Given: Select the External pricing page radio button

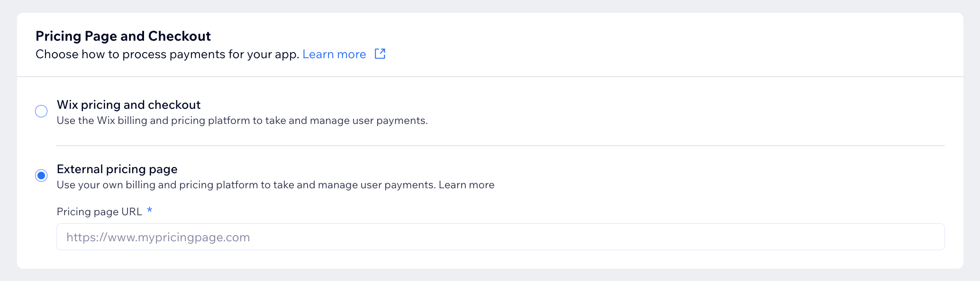Looking at the screenshot, I should 41,176.
